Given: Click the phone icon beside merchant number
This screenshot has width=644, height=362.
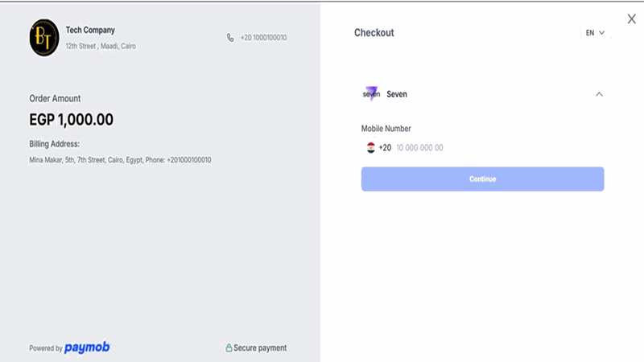Looking at the screenshot, I should 231,38.
